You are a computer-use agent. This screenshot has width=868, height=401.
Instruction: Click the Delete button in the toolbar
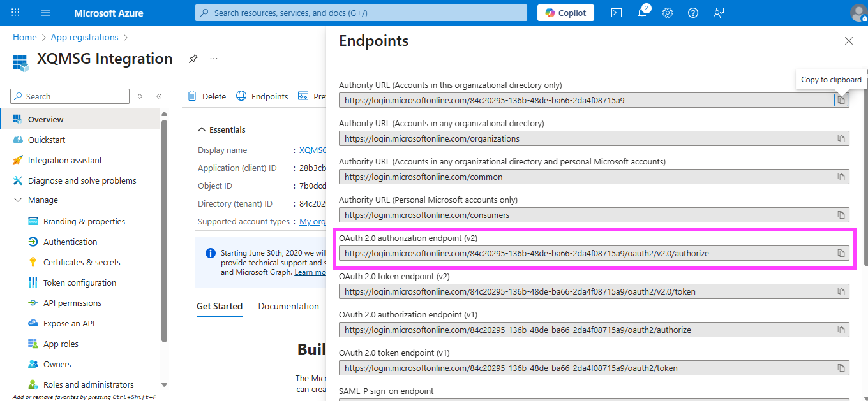click(x=207, y=96)
